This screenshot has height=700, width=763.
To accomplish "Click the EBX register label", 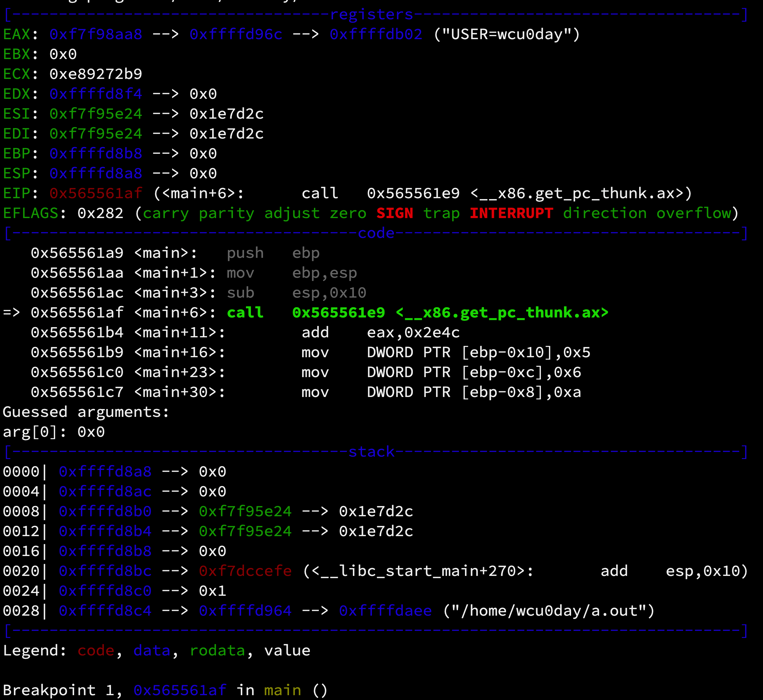I will [x=17, y=54].
